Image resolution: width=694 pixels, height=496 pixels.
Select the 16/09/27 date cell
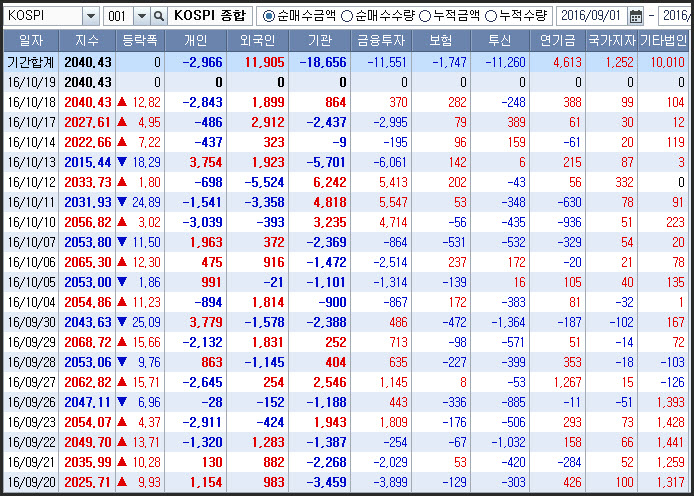click(x=31, y=382)
